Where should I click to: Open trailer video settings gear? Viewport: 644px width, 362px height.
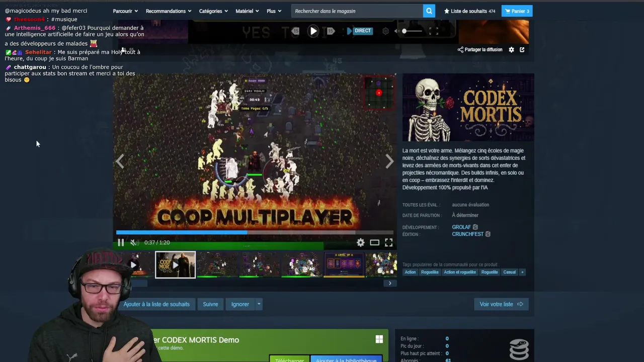[361, 242]
